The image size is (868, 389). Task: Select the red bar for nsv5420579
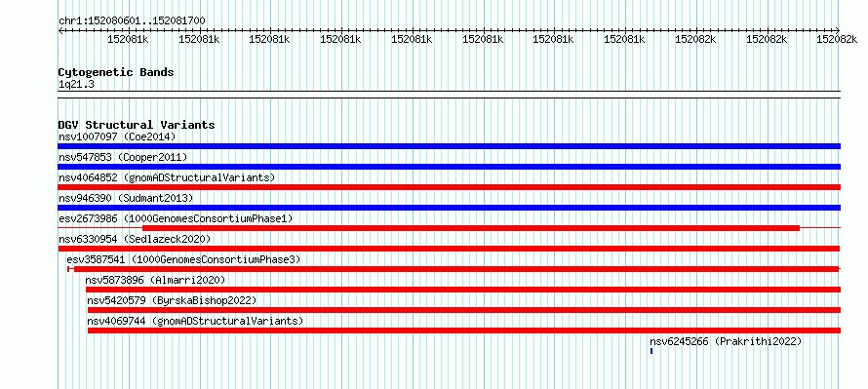tap(464, 310)
